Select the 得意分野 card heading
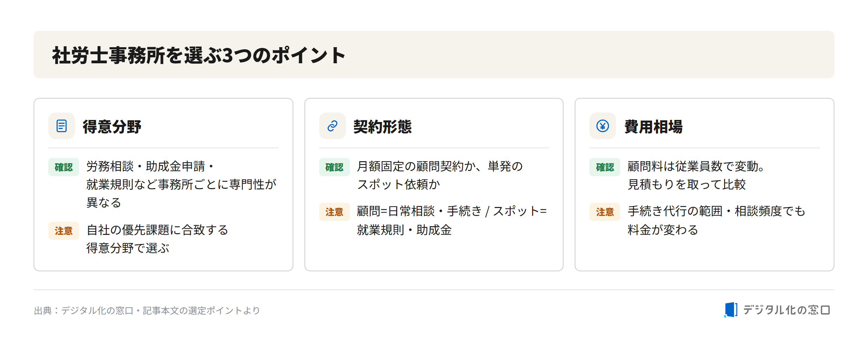Screen dimensions: 868x351 [112, 127]
